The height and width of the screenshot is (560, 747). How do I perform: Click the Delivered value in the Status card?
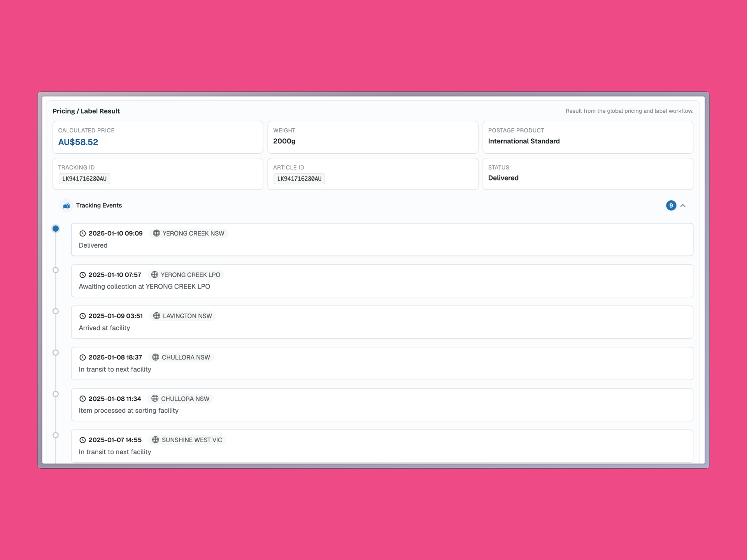503,178
